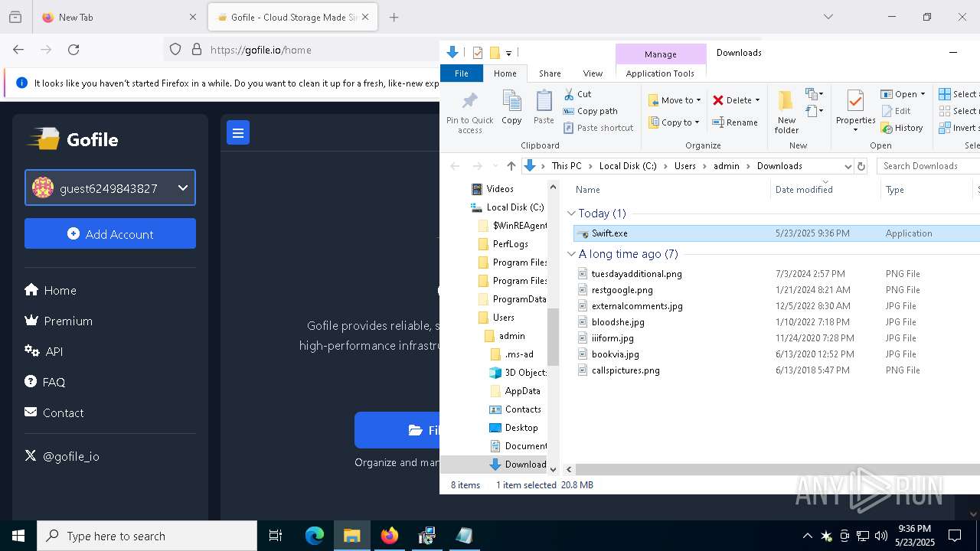
Task: Toggle the Gofile hamburger menu
Action: pos(238,133)
